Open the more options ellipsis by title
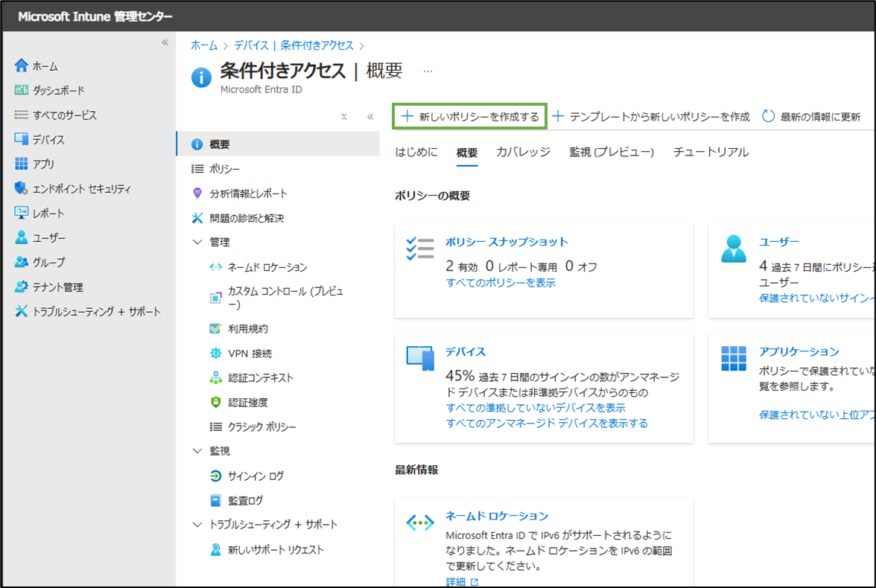876x588 pixels. tap(428, 71)
